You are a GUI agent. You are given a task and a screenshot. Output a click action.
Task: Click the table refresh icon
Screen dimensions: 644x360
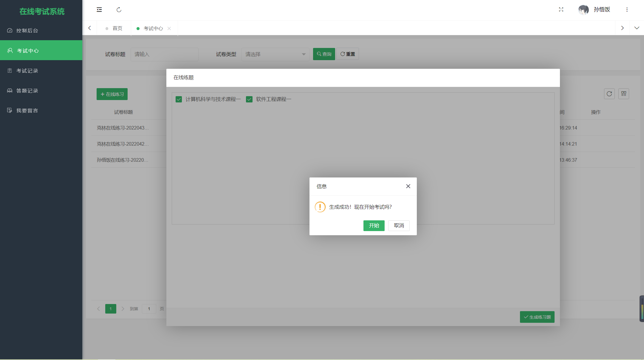coord(609,94)
